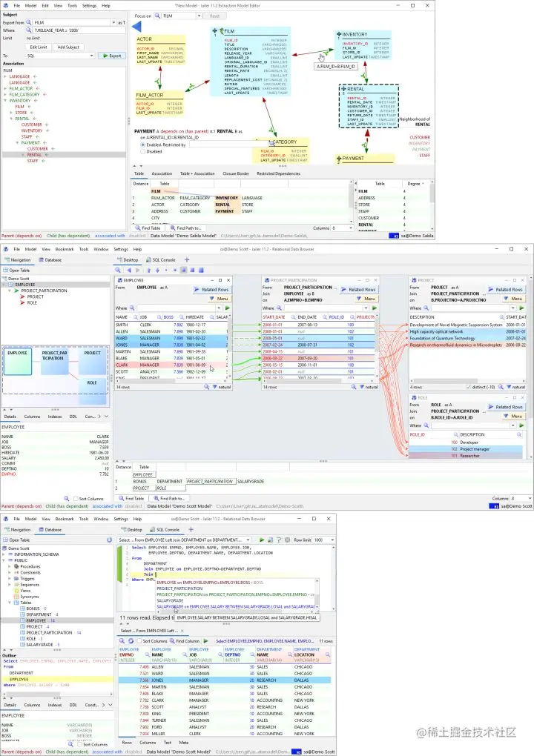Switch to Navigation tab in bottom window
The width and height of the screenshot is (534, 756).
pos(17,530)
